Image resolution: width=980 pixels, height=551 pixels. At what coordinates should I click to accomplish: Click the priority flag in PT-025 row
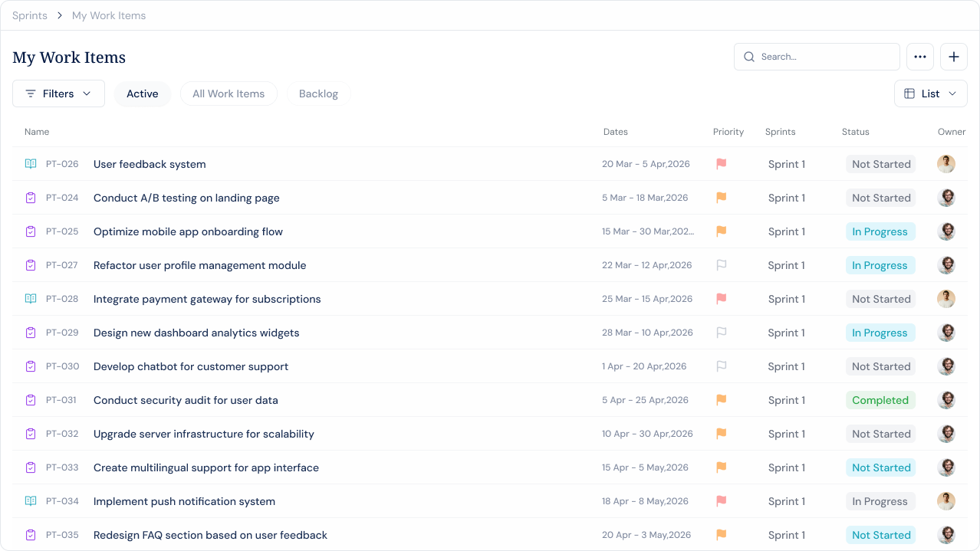[x=721, y=231]
